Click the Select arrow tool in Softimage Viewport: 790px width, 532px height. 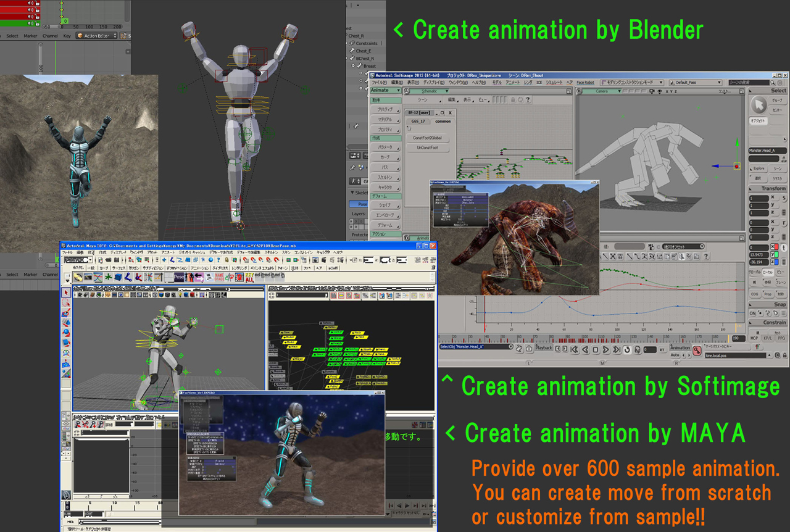click(x=757, y=105)
